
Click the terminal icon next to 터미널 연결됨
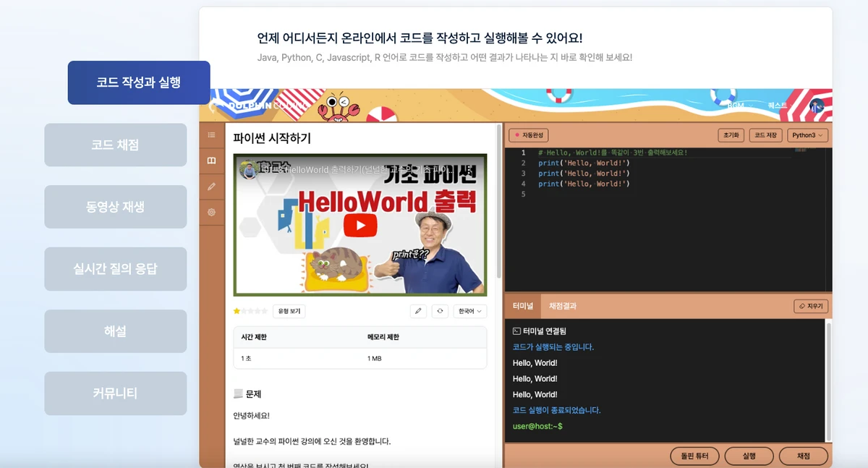[x=516, y=331]
